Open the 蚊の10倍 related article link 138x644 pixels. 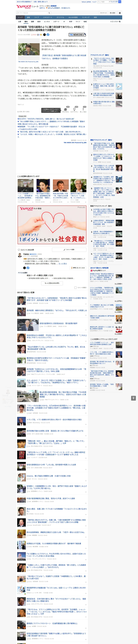coord(50,132)
